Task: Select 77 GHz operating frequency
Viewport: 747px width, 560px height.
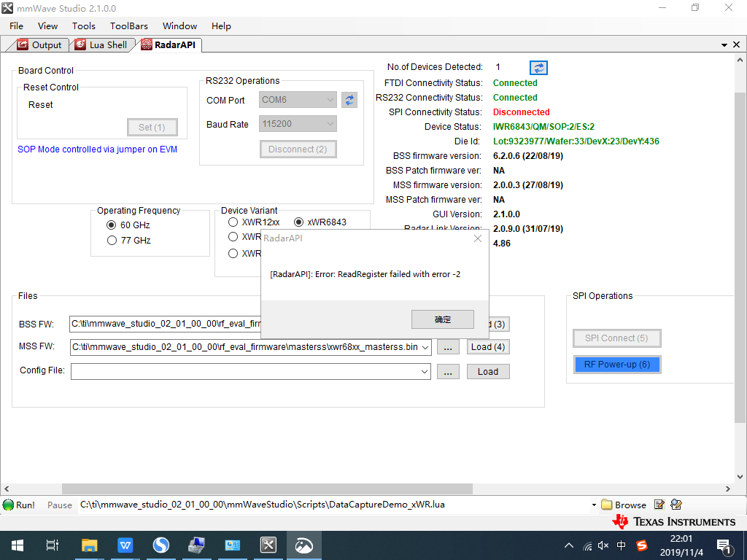Action: click(112, 241)
